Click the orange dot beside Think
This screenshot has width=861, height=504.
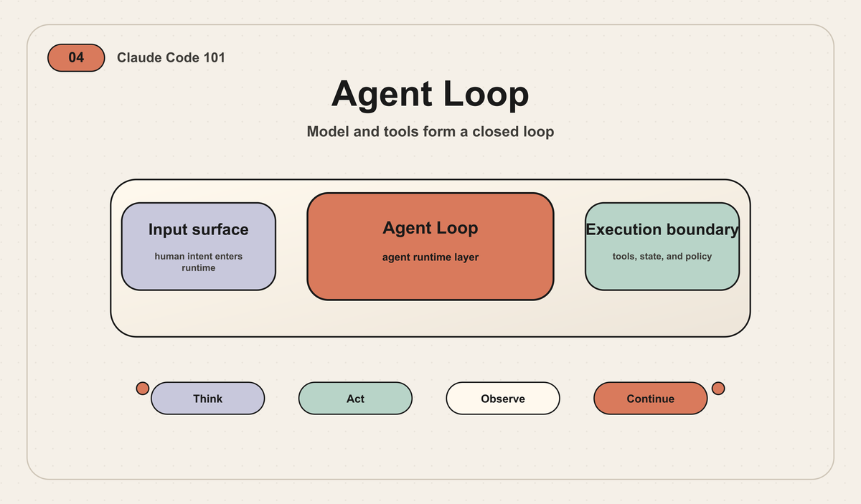tap(143, 389)
